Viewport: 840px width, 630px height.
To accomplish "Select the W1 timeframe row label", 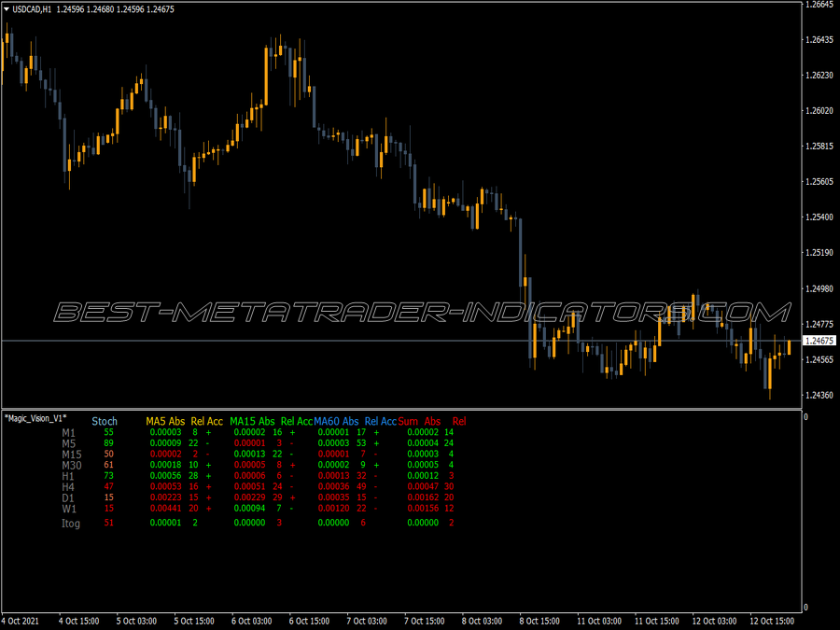I will [x=69, y=509].
